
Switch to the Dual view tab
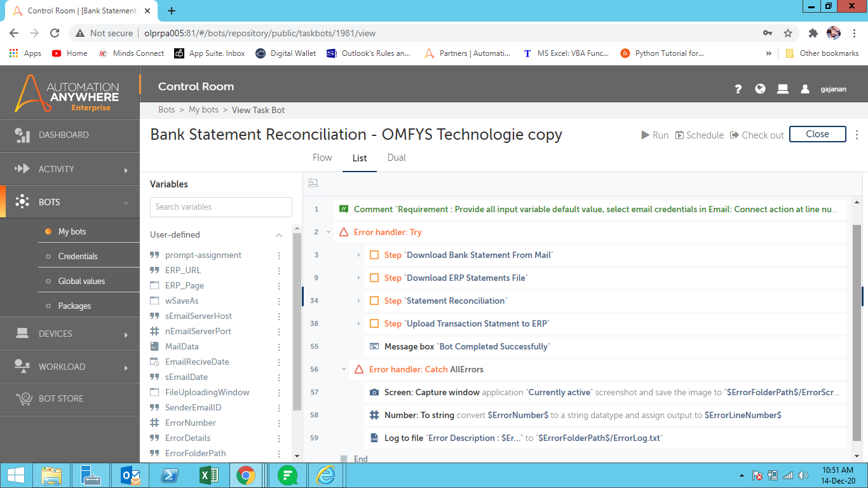[397, 158]
